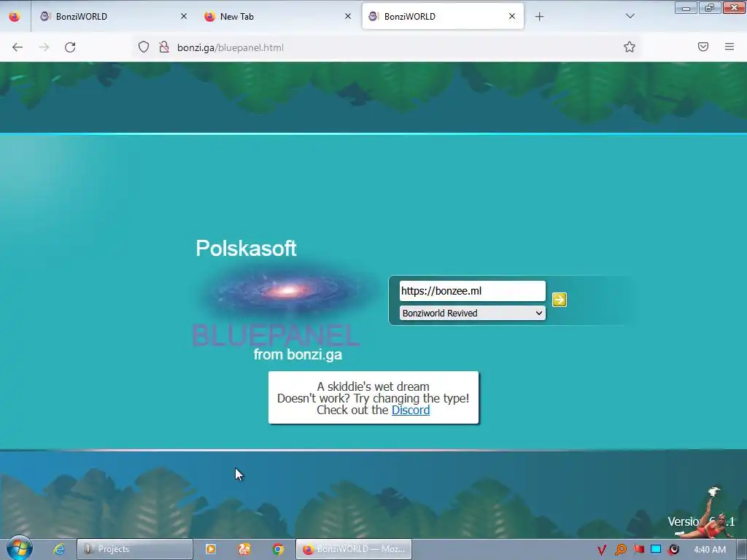Click the orange magnifier tray icon
This screenshot has height=560, width=747.
(x=620, y=550)
